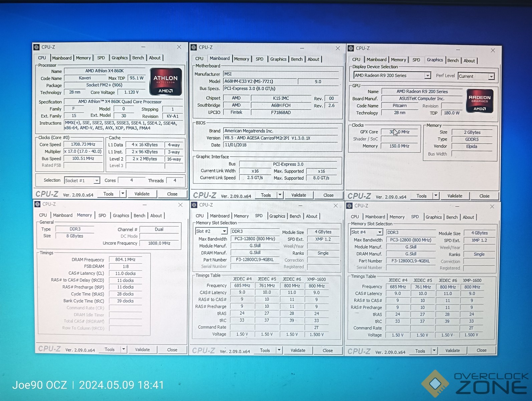
Task: Open Bench tab in Slot #2 SPD window
Action: pyautogui.click(x=295, y=216)
